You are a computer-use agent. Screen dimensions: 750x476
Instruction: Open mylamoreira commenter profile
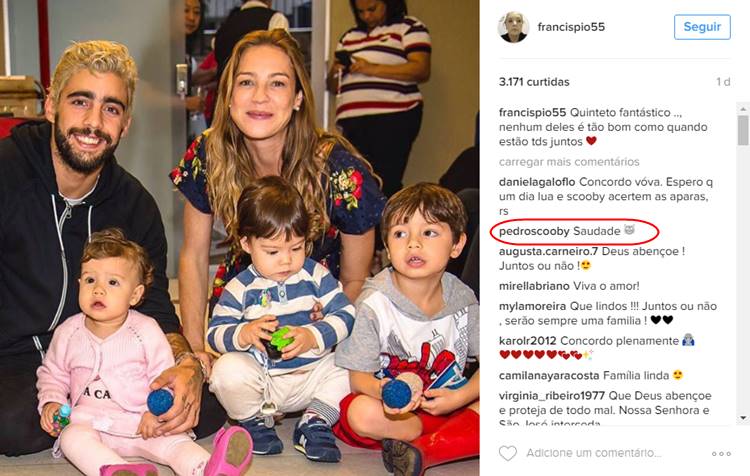click(x=532, y=306)
